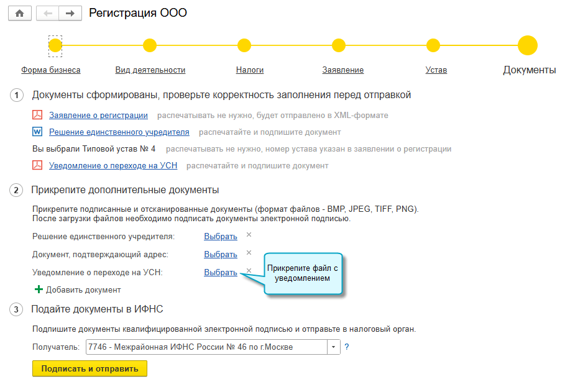Jump to the Заявление step

(342, 70)
